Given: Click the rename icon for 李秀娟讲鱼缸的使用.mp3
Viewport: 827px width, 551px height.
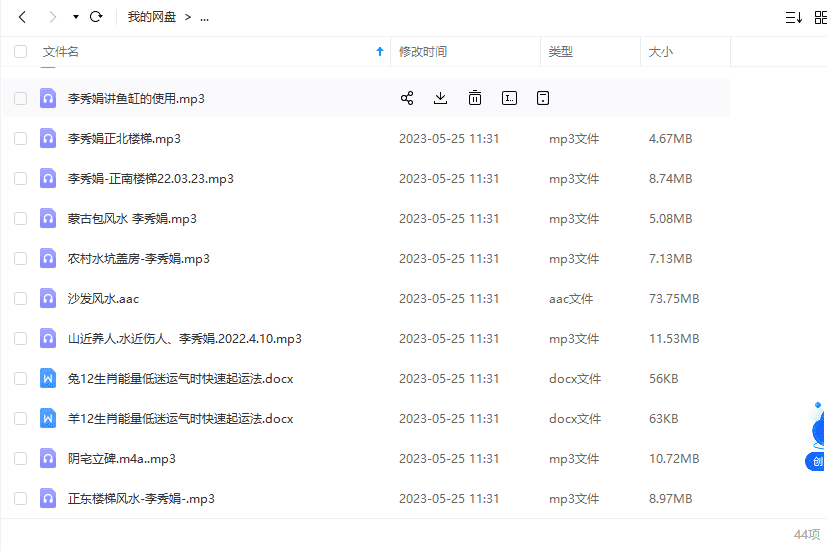Looking at the screenshot, I should coord(509,98).
